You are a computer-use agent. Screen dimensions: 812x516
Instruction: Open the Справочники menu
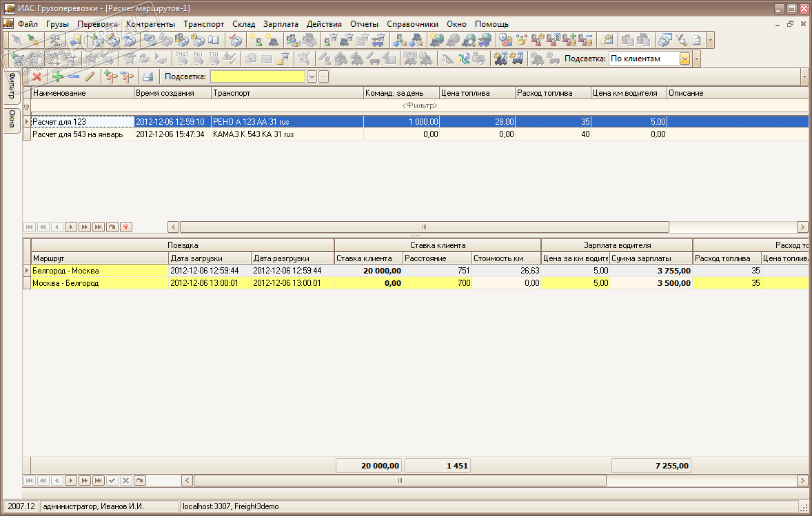tap(412, 23)
